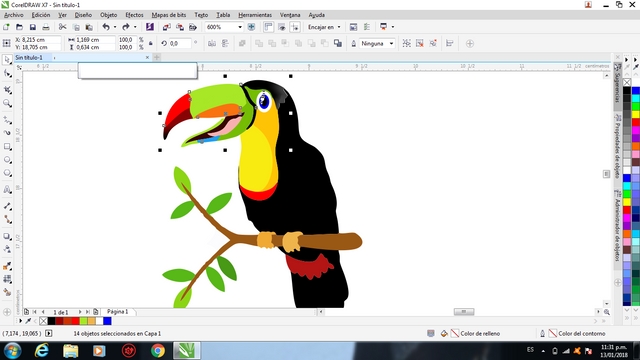Viewport: 640px width, 360px height.
Task: Open Google Chrome from the taskbar
Action: coord(158,351)
